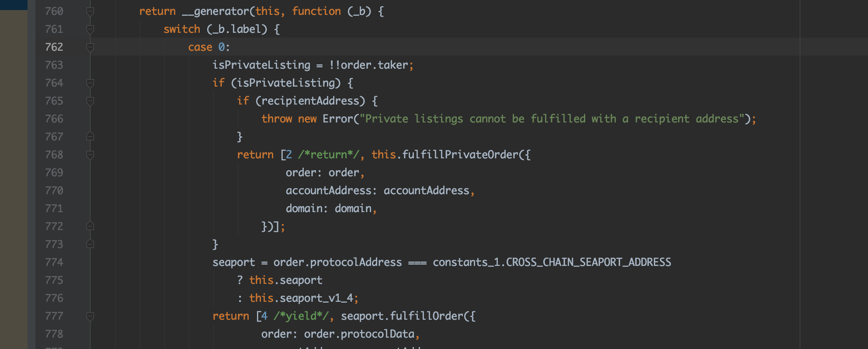Click CROSS_CHAIN_SEAPORT_ADDRESS constant

coord(589,262)
